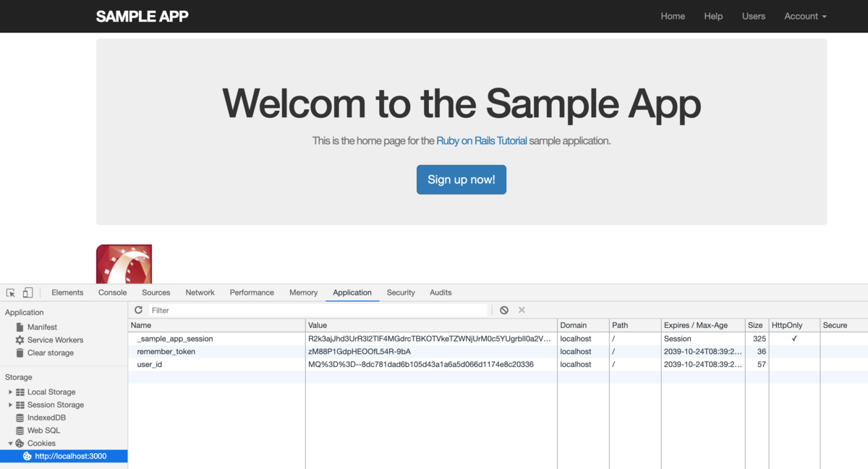Expand the Session Storage tree
The height and width of the screenshot is (469, 868).
(10, 405)
